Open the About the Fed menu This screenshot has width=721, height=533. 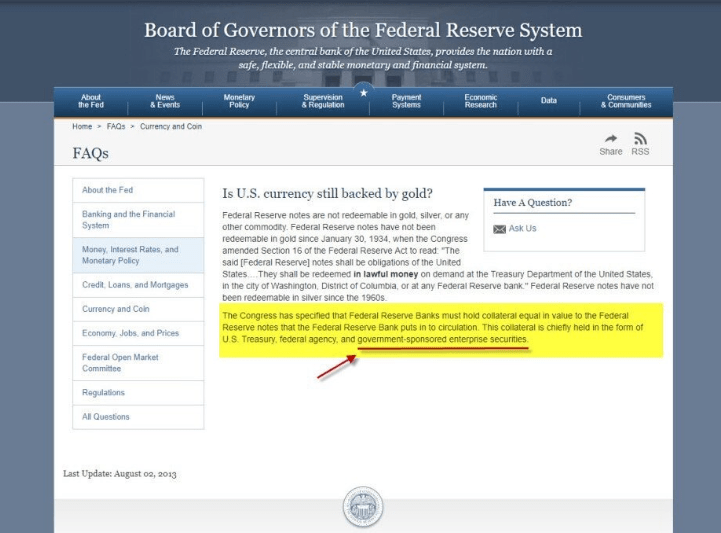point(90,101)
